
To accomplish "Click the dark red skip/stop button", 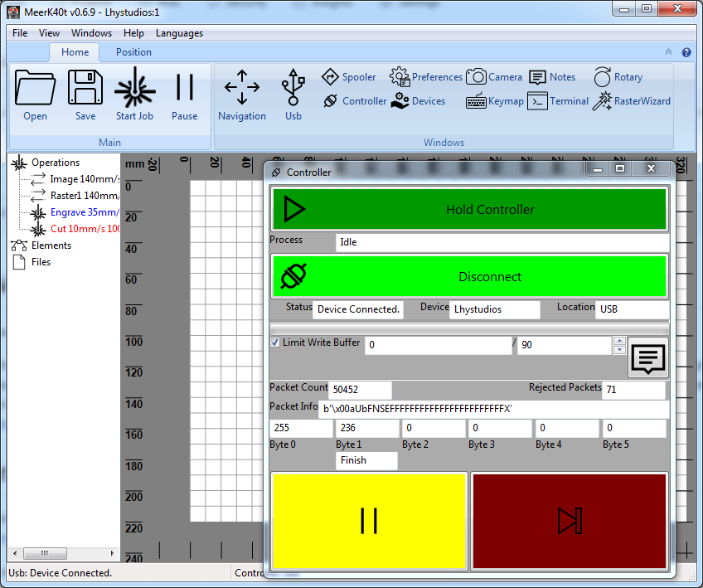I will pyautogui.click(x=570, y=521).
